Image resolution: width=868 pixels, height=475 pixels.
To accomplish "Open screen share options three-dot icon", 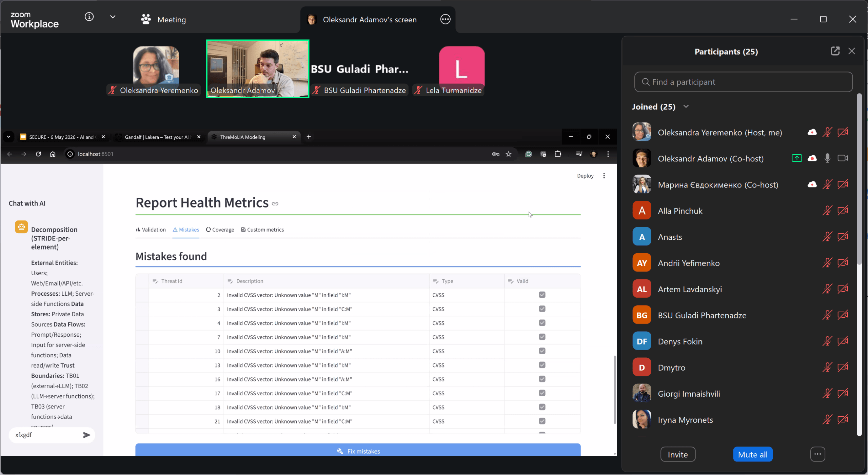I will tap(445, 19).
